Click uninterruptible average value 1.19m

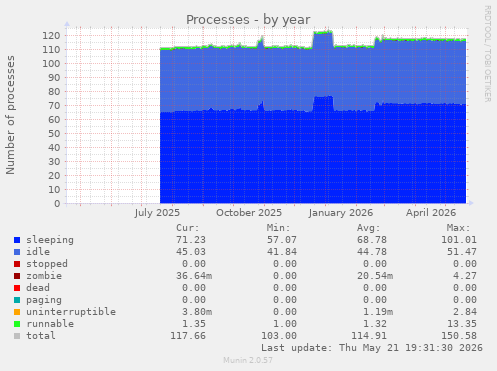(378, 312)
